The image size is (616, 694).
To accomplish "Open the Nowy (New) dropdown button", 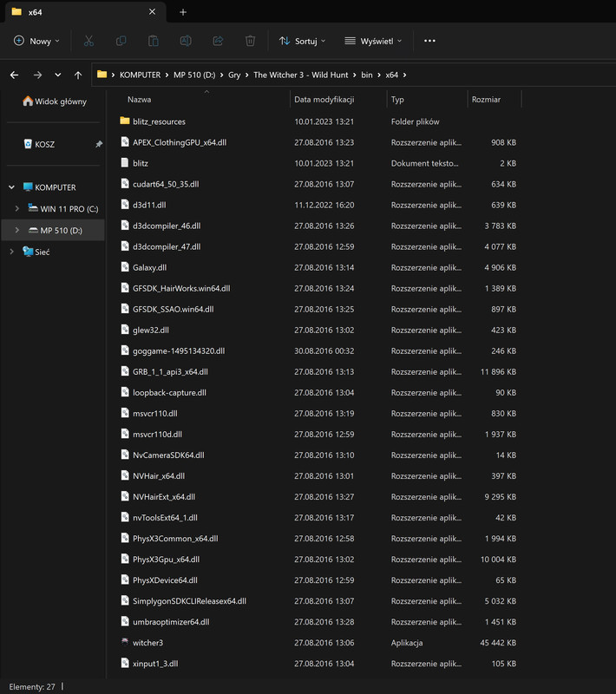I will [x=36, y=41].
